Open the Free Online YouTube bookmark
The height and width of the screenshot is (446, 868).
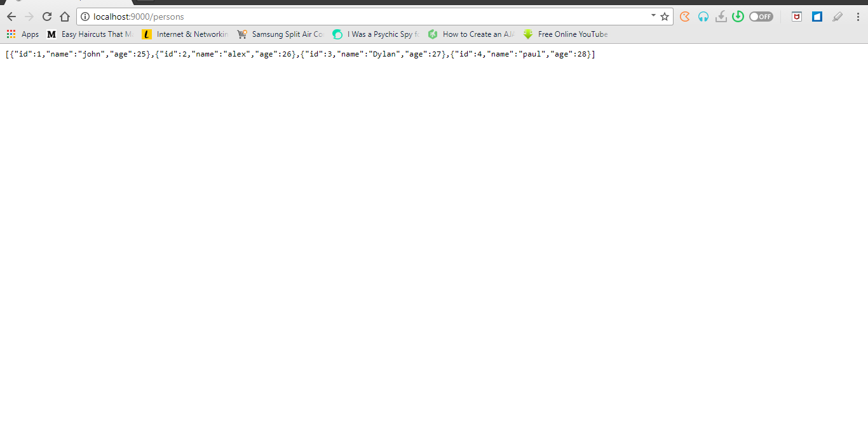(x=566, y=34)
